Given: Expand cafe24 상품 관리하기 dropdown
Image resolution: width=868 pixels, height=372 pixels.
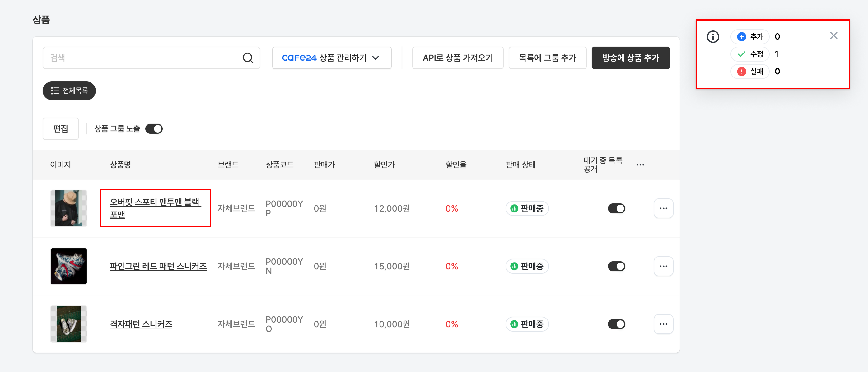Looking at the screenshot, I should point(332,58).
